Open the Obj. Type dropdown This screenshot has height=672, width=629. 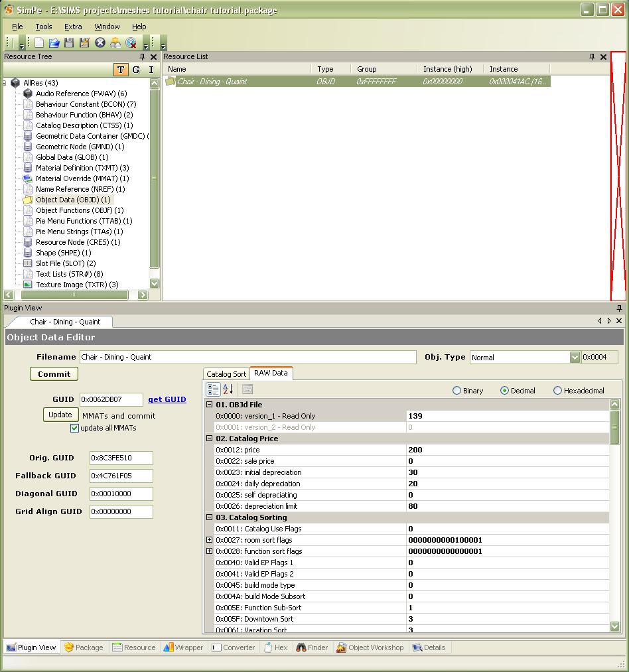(x=575, y=357)
